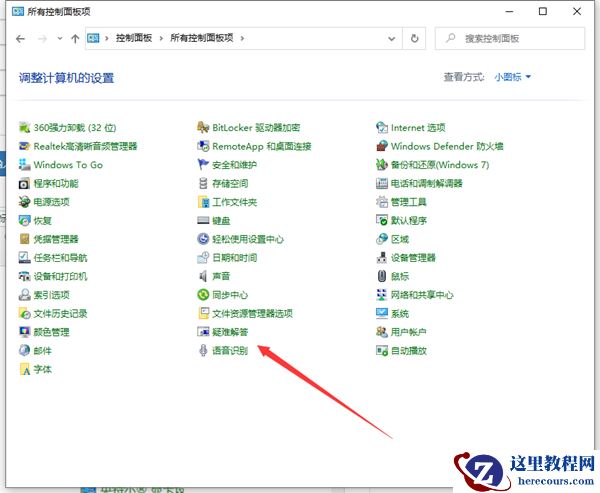Click the 控制面板 breadcrumb
This screenshot has height=493, width=600.
(134, 38)
